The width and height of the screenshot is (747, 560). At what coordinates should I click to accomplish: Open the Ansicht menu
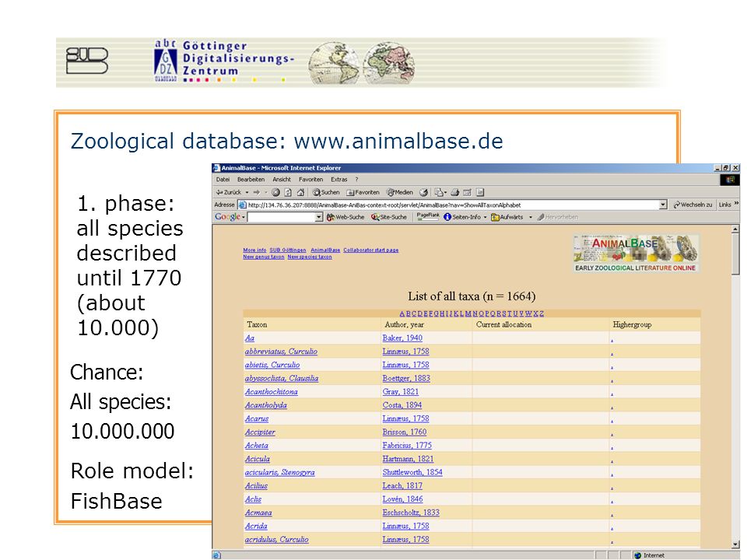[x=282, y=180]
